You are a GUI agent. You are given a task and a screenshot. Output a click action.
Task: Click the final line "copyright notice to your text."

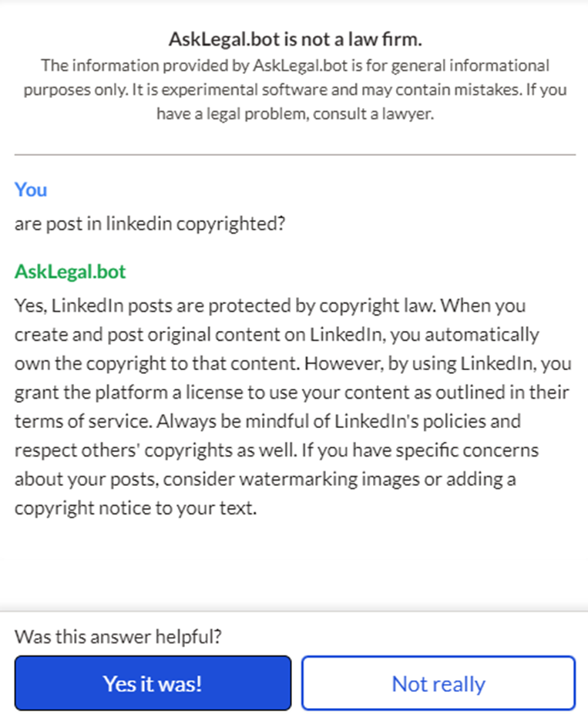coord(135,510)
